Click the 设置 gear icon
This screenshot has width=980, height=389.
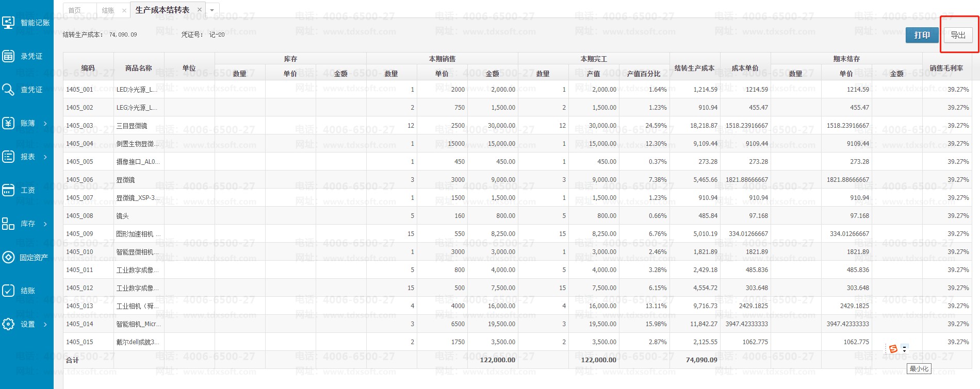tap(8, 324)
